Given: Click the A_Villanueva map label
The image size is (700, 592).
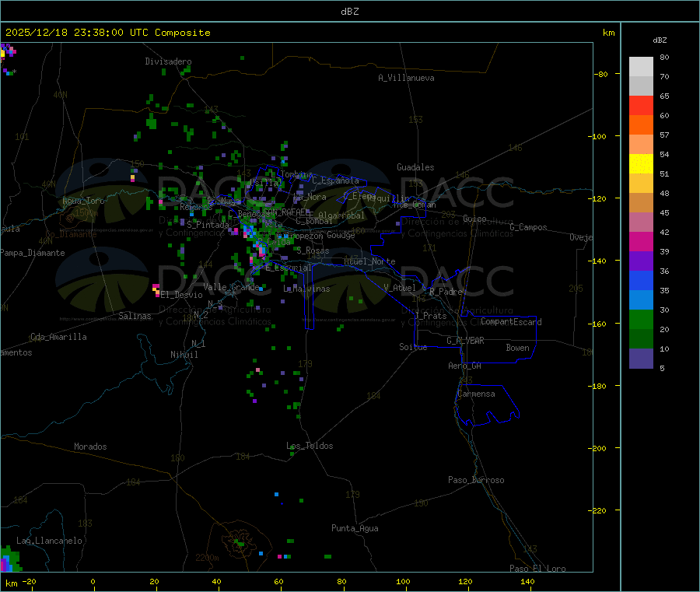Looking at the screenshot, I should 406,78.
